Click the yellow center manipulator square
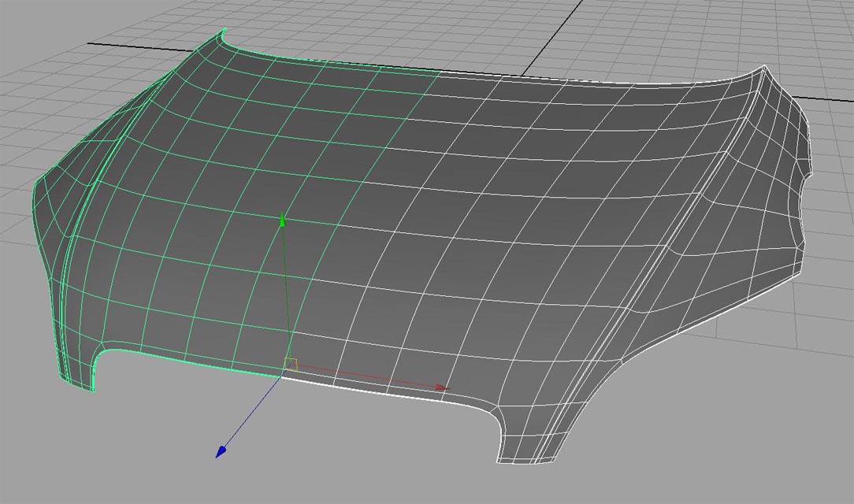The width and height of the screenshot is (854, 504). pos(291,364)
